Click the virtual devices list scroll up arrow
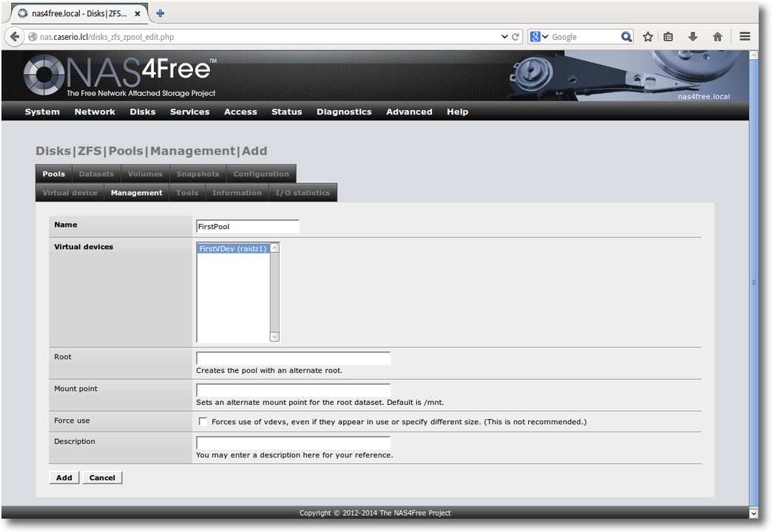This screenshot has width=772, height=532. pos(275,248)
